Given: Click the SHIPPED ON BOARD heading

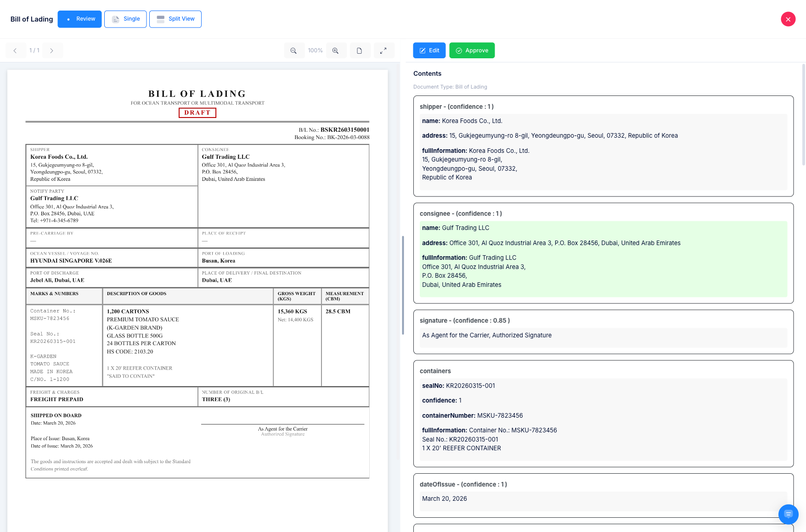Looking at the screenshot, I should (56, 416).
